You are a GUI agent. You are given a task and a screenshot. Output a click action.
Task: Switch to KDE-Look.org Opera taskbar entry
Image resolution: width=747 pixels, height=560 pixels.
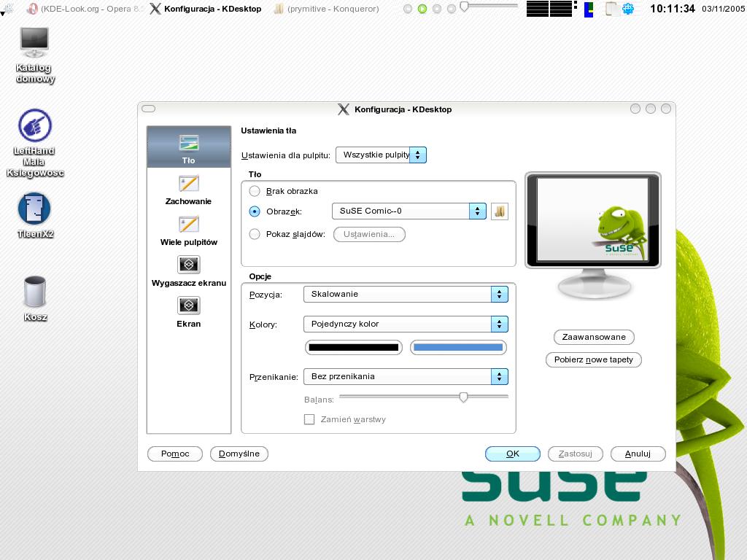click(86, 9)
